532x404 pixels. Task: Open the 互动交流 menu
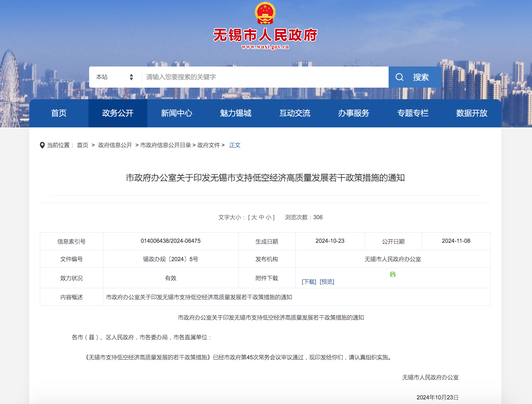(x=295, y=113)
